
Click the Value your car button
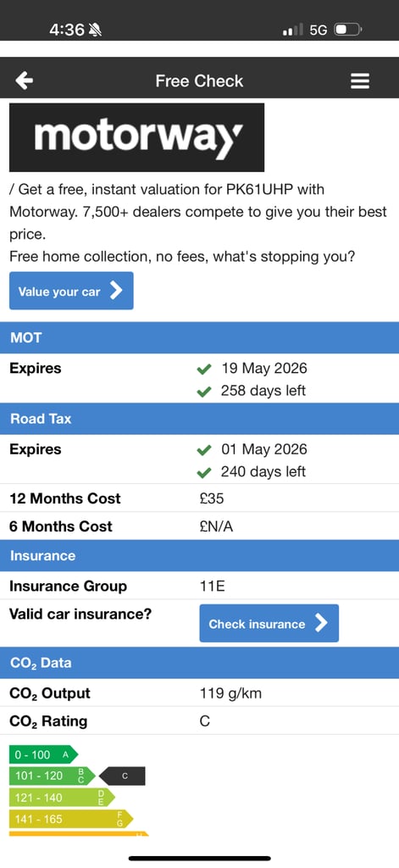coord(71,291)
